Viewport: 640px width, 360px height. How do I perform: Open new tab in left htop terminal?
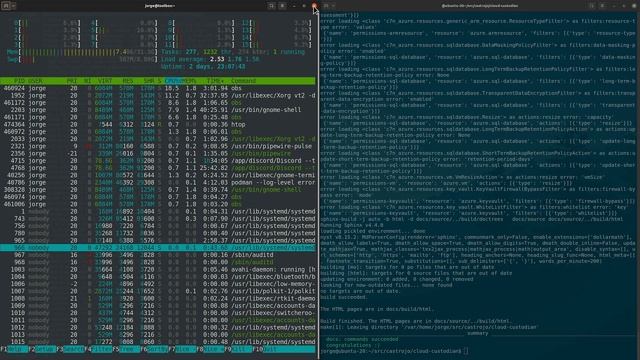click(x=6, y=6)
